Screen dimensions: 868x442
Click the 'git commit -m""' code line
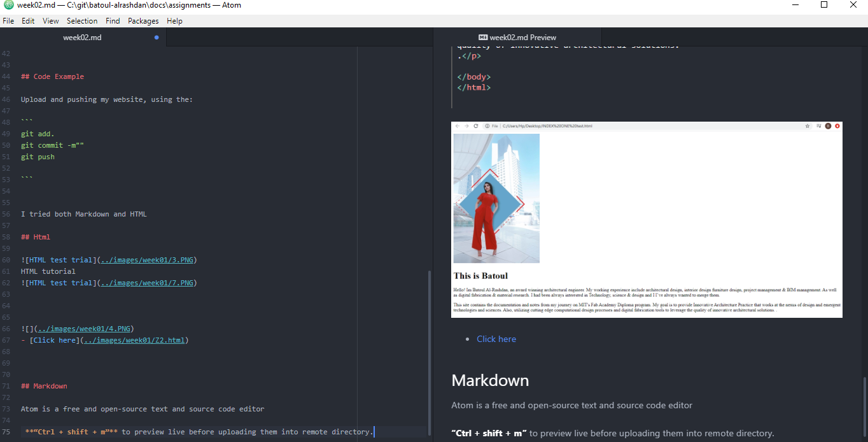pyautogui.click(x=52, y=145)
